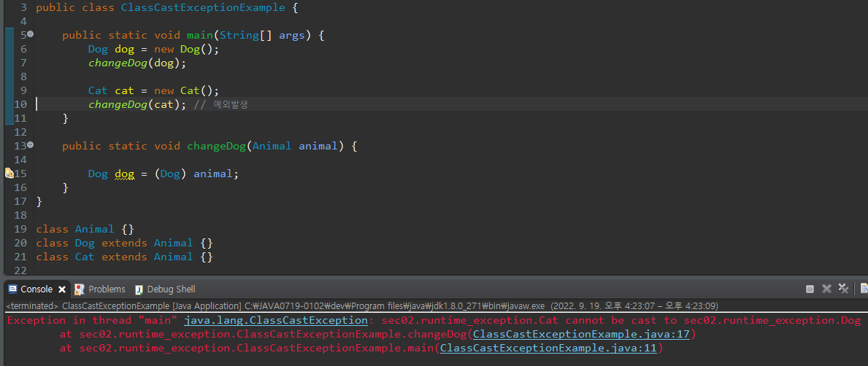Click 'changeDog(cat);' call on line 10
Screen dimensions: 868x366
(x=137, y=105)
